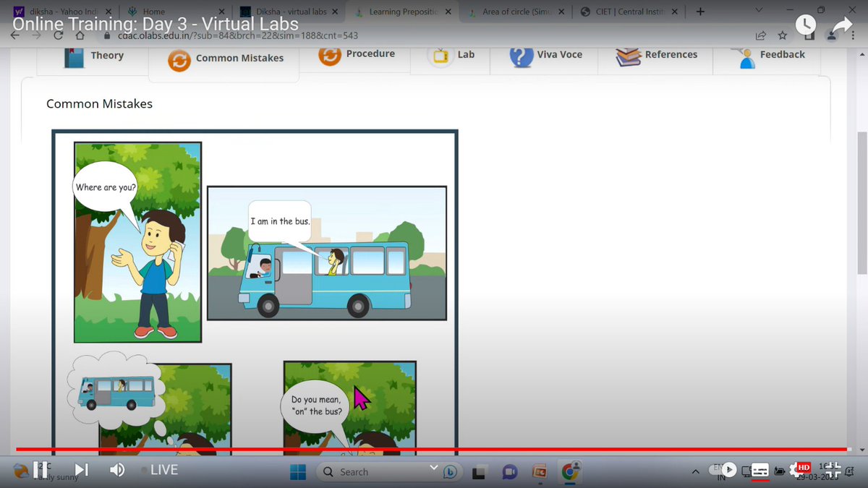Image resolution: width=868 pixels, height=488 pixels.
Task: Launch PowerPoint from the taskbar
Action: pyautogui.click(x=540, y=472)
